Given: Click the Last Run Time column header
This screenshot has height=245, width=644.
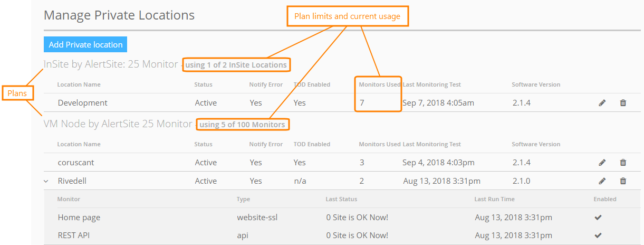Looking at the screenshot, I should click(x=494, y=199).
